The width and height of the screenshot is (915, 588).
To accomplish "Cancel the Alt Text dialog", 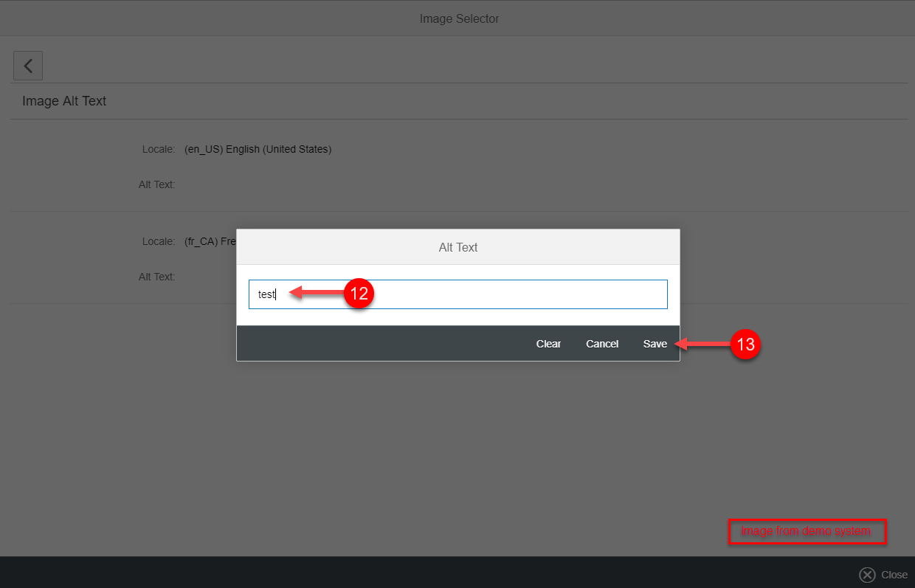I will coord(602,344).
